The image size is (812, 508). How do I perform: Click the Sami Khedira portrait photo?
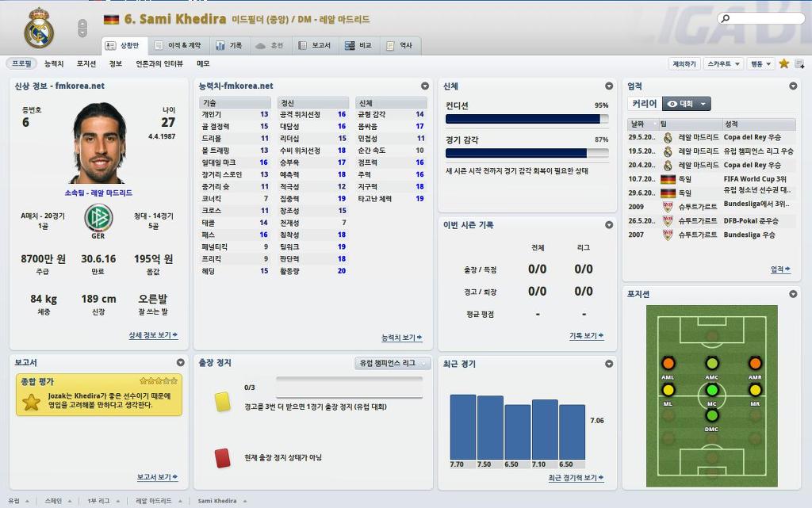pos(99,143)
